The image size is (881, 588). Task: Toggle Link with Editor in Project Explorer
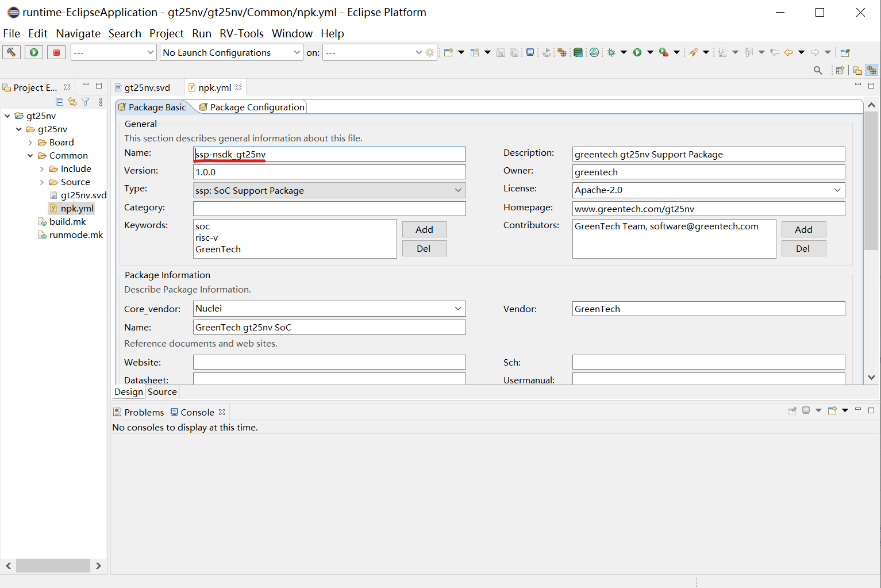pyautogui.click(x=72, y=102)
